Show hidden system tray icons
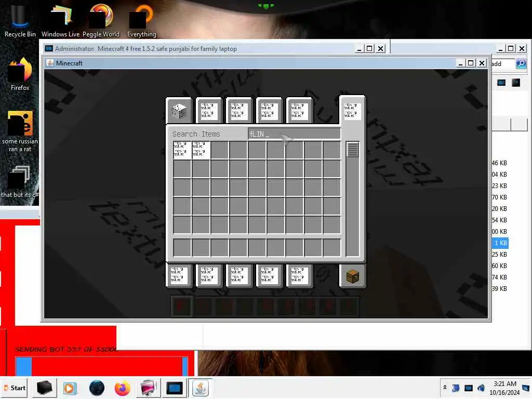The image size is (532, 399). tap(445, 388)
